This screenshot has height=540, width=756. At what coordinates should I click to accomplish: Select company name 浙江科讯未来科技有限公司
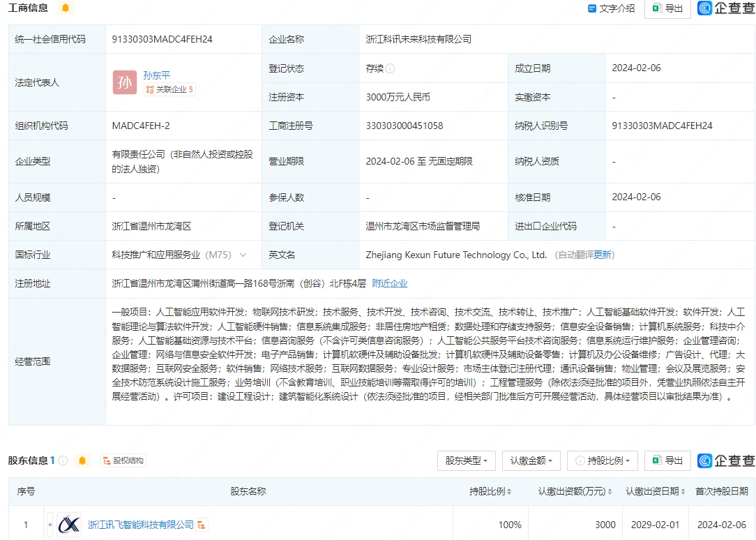coord(418,40)
